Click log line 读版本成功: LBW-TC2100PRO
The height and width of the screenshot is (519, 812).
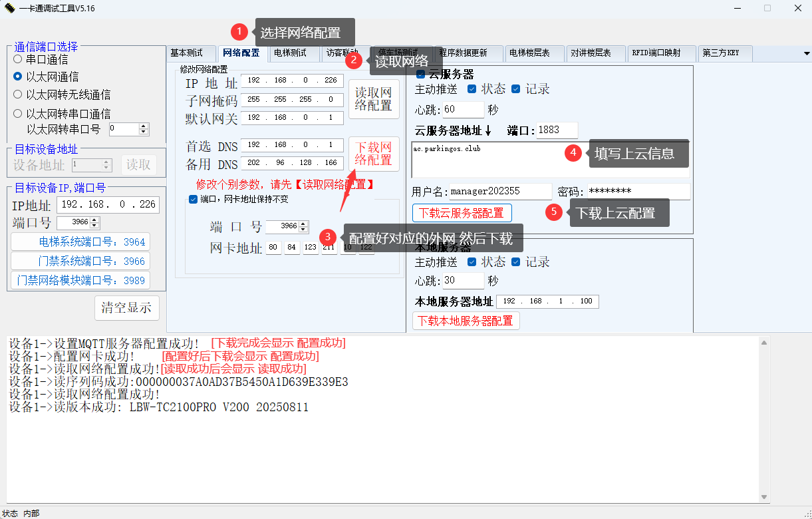point(159,407)
